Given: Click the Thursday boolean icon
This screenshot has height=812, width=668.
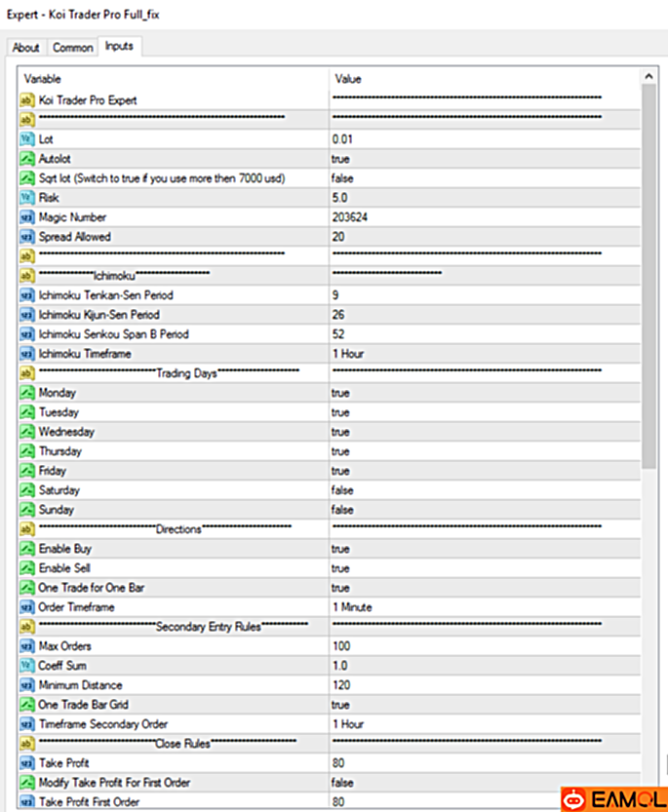Looking at the screenshot, I should [27, 451].
